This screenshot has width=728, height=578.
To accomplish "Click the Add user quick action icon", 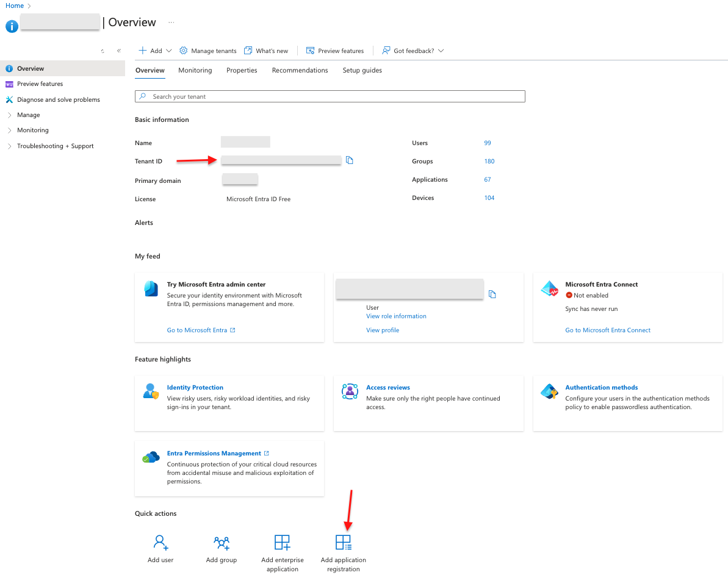I will 160,542.
